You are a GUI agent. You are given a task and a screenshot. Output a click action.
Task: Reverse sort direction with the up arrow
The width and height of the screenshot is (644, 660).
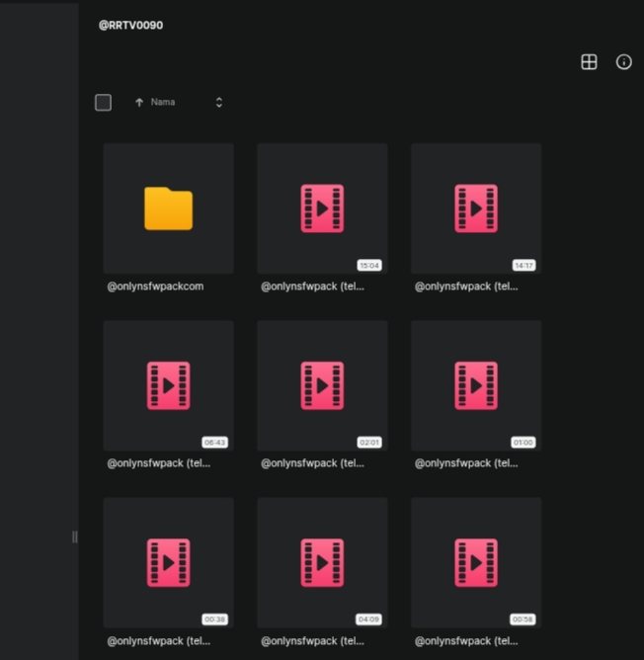139,103
